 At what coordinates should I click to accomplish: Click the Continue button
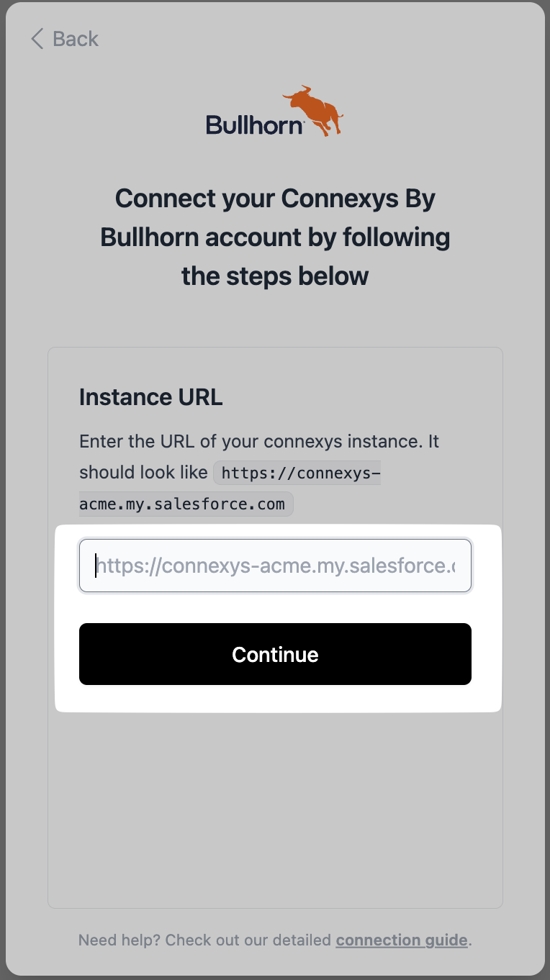(x=275, y=654)
